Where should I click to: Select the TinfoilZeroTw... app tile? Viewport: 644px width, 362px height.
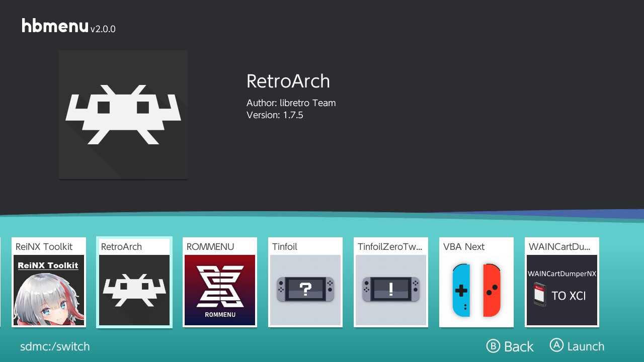[391, 282]
